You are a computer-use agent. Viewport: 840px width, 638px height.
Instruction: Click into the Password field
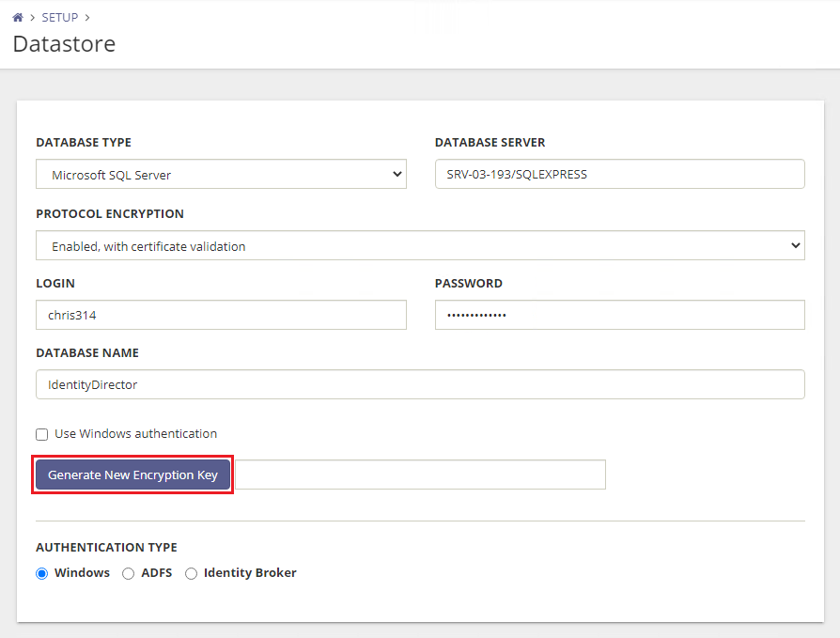tap(619, 316)
